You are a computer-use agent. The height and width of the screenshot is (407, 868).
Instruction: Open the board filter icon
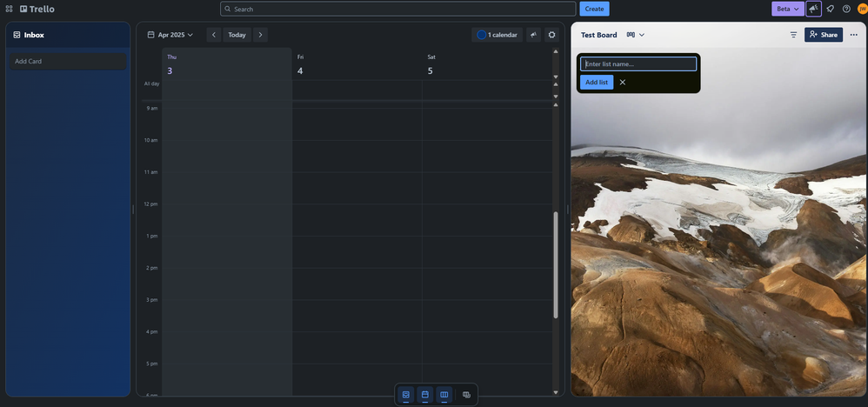[793, 35]
